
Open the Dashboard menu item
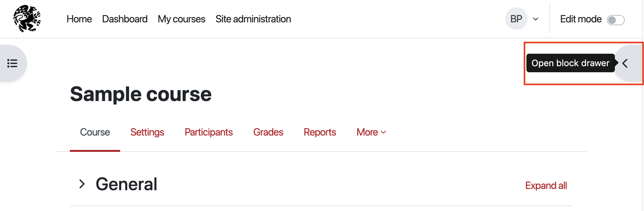[x=125, y=19]
